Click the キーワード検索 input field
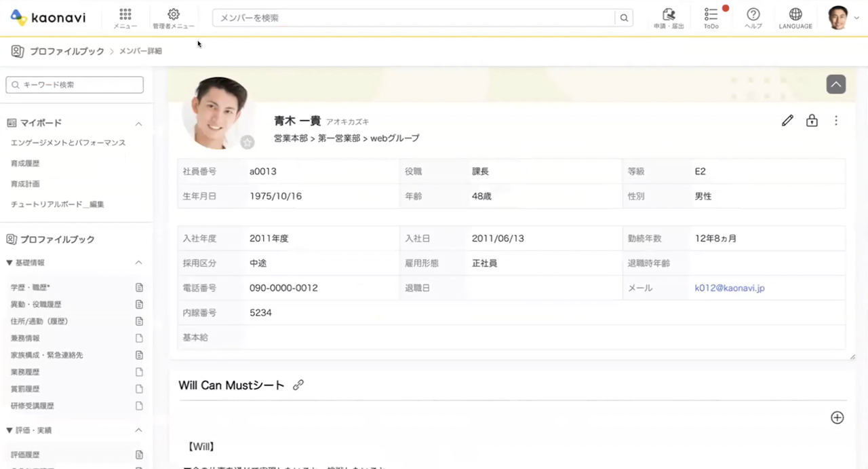The width and height of the screenshot is (868, 469). point(75,85)
